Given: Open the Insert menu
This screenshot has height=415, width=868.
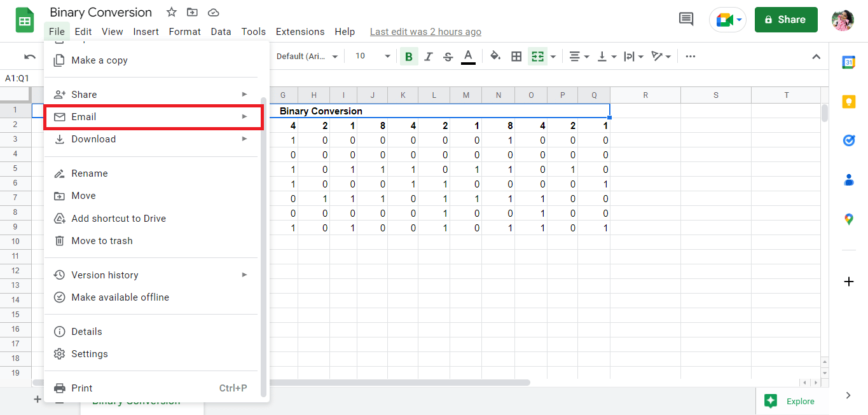Looking at the screenshot, I should 146,32.
